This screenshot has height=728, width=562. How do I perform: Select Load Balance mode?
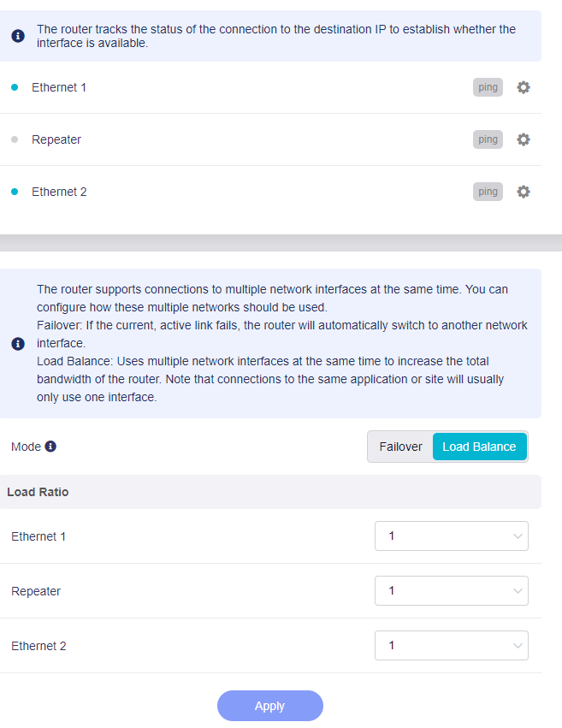coord(479,447)
